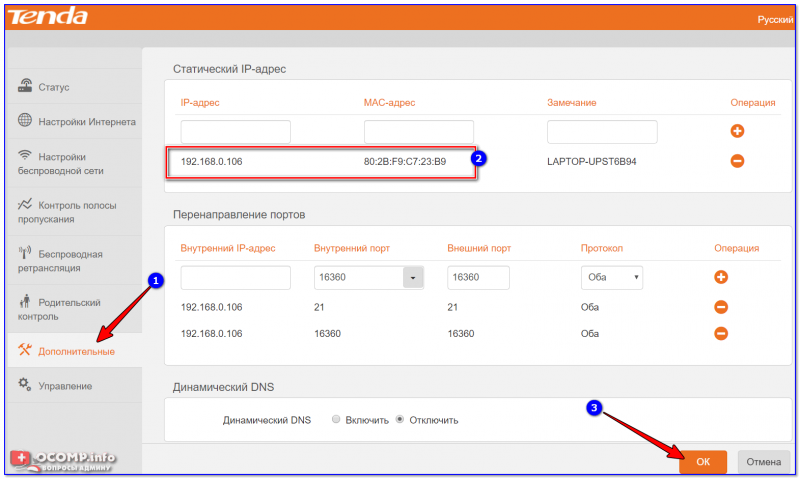The image size is (800, 479).
Task: Open the internal port dropdown arrow
Action: (413, 278)
